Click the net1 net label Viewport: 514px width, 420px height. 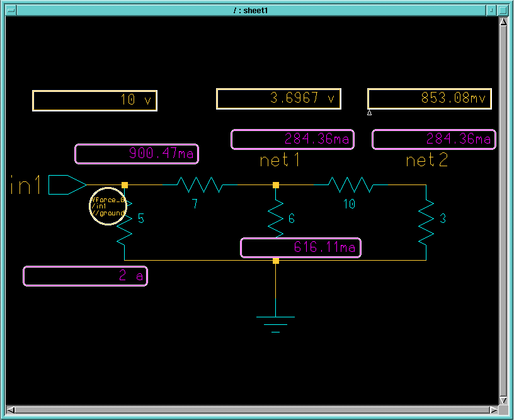pyautogui.click(x=280, y=161)
